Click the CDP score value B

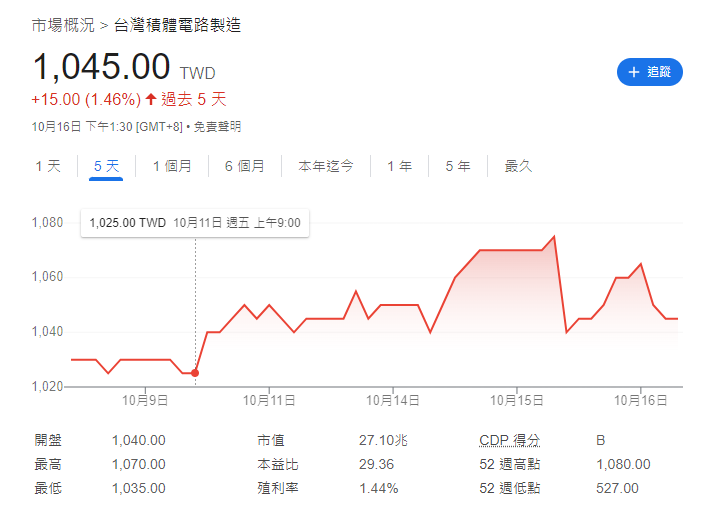pyautogui.click(x=600, y=440)
